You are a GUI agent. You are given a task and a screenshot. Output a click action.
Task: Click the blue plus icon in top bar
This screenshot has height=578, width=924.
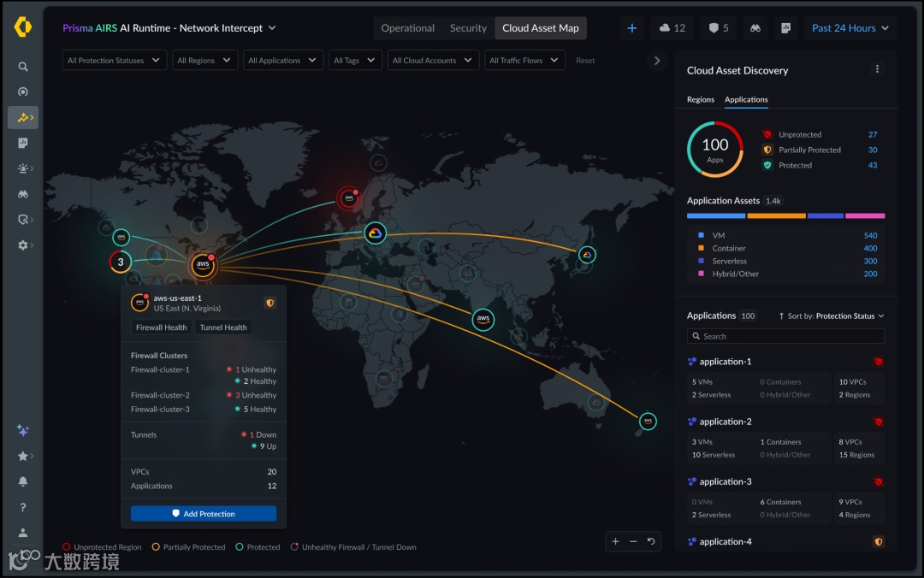(631, 27)
